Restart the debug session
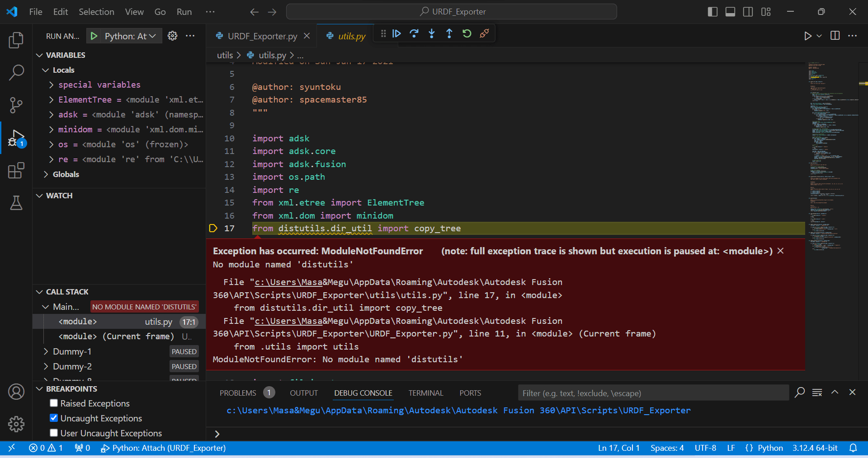The width and height of the screenshot is (868, 458). click(x=467, y=33)
